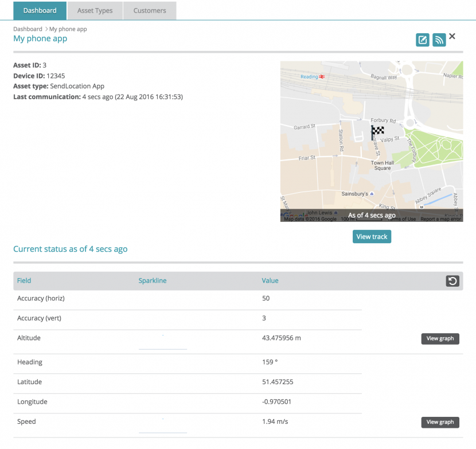Open the Dashboard tab
Image resolution: width=476 pixels, height=449 pixels.
pyautogui.click(x=40, y=10)
